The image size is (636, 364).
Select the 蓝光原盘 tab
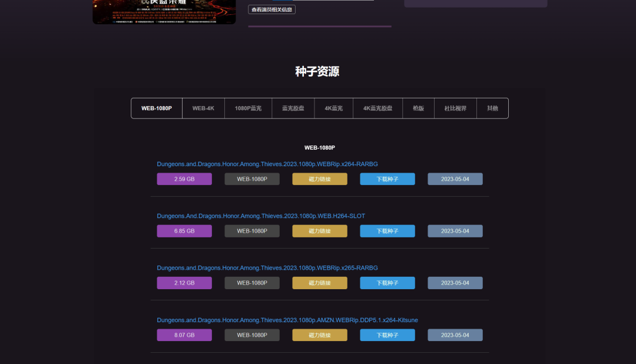pos(293,108)
